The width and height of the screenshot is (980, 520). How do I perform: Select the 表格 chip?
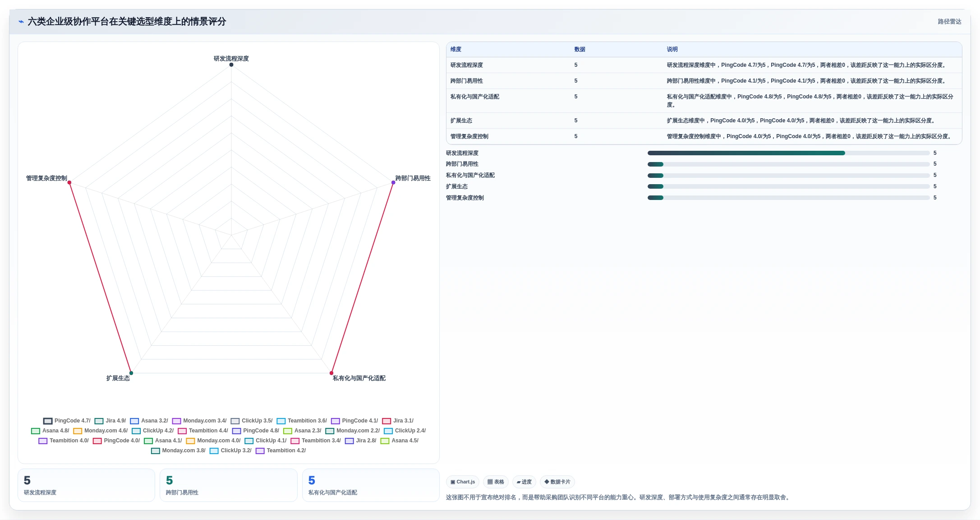click(496, 482)
